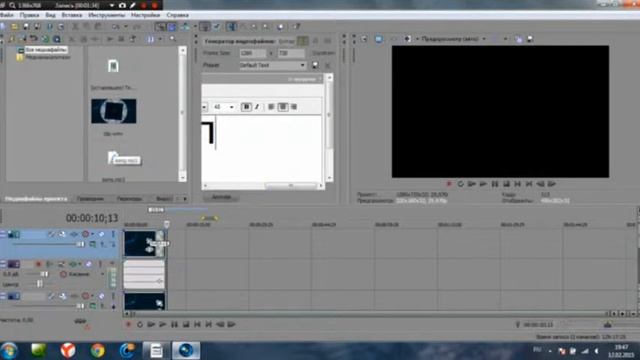Switch to the 'Медиафайлы проекта' tab
Viewport: 640px width, 360px height.
coord(36,199)
